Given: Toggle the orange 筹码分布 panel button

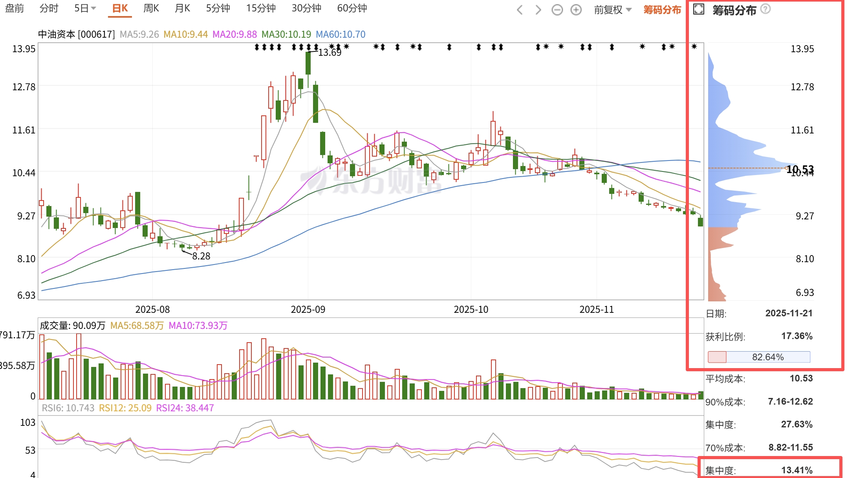Looking at the screenshot, I should pyautogui.click(x=662, y=10).
